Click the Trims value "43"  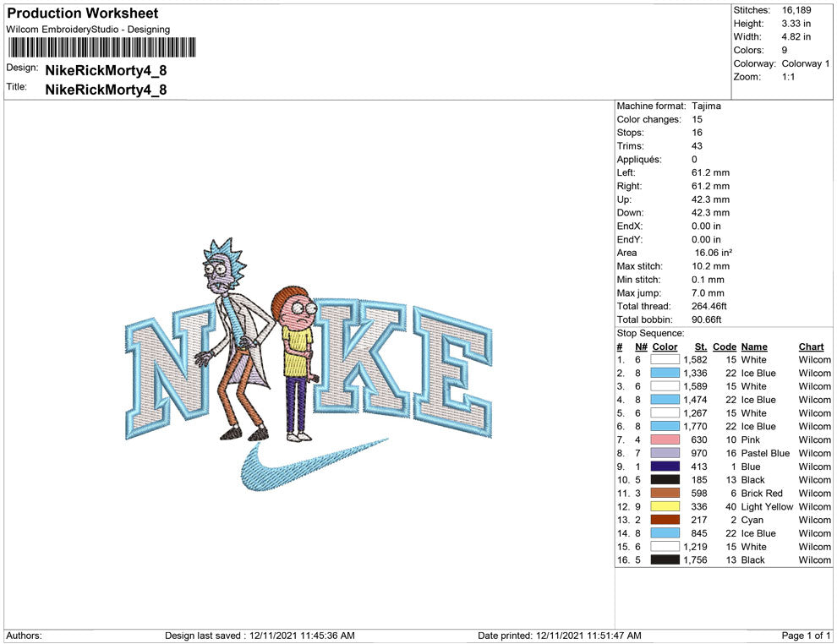(697, 146)
